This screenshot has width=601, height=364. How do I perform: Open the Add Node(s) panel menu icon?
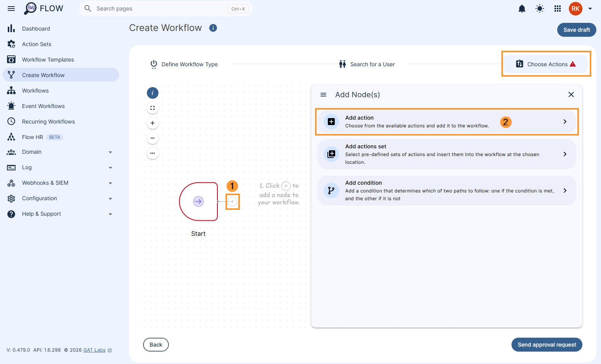click(x=324, y=94)
